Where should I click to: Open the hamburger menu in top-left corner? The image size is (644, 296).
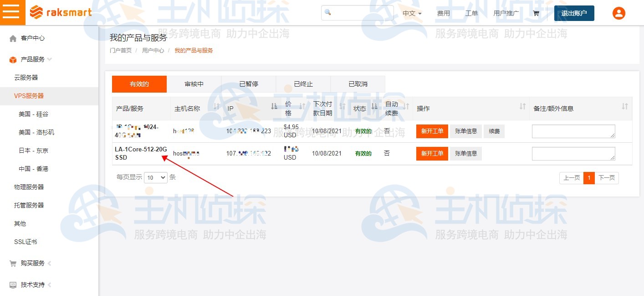tap(12, 12)
